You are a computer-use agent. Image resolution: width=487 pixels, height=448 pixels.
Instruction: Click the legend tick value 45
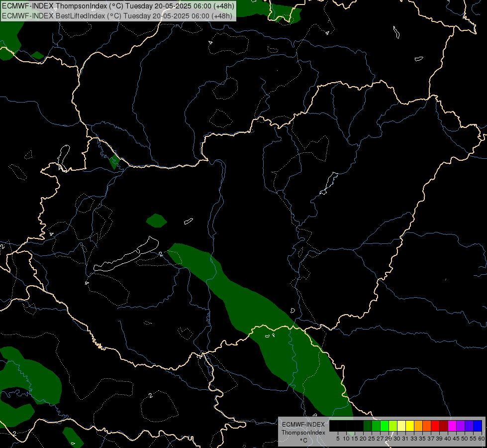coord(457,439)
